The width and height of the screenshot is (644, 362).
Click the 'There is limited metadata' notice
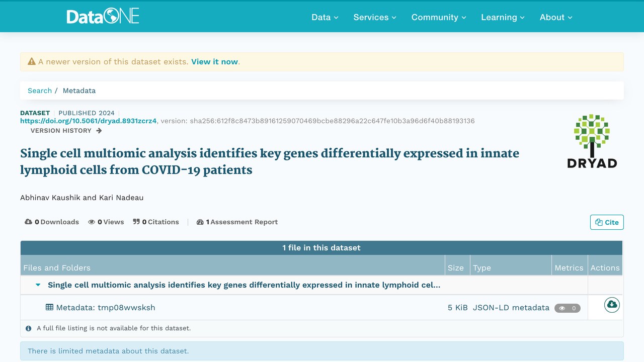tap(322, 351)
